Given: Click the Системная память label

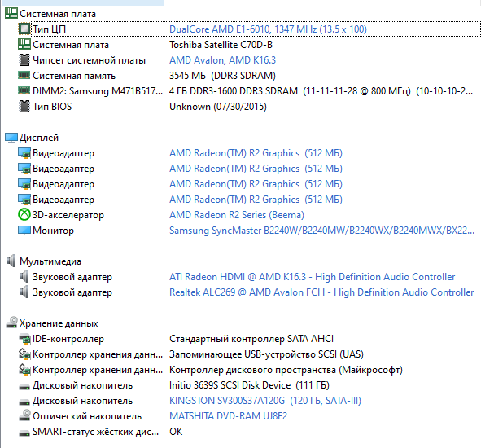Looking at the screenshot, I should 74,76.
